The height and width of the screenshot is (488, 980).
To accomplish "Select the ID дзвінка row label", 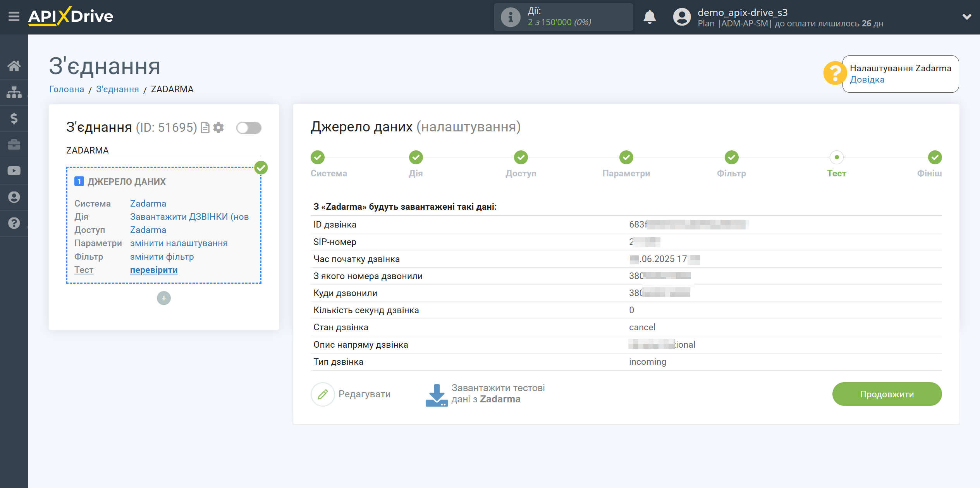I will 335,224.
